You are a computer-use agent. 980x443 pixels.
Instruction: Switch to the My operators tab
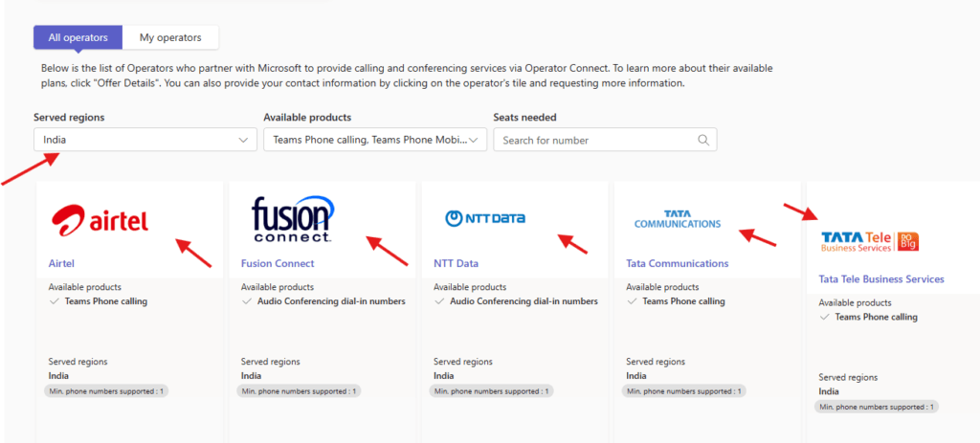coord(170,37)
